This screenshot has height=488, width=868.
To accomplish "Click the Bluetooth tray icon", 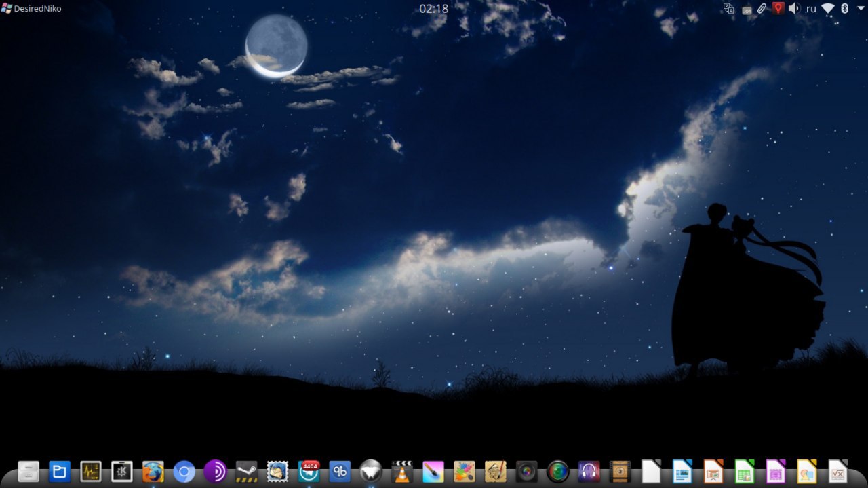I will [845, 8].
